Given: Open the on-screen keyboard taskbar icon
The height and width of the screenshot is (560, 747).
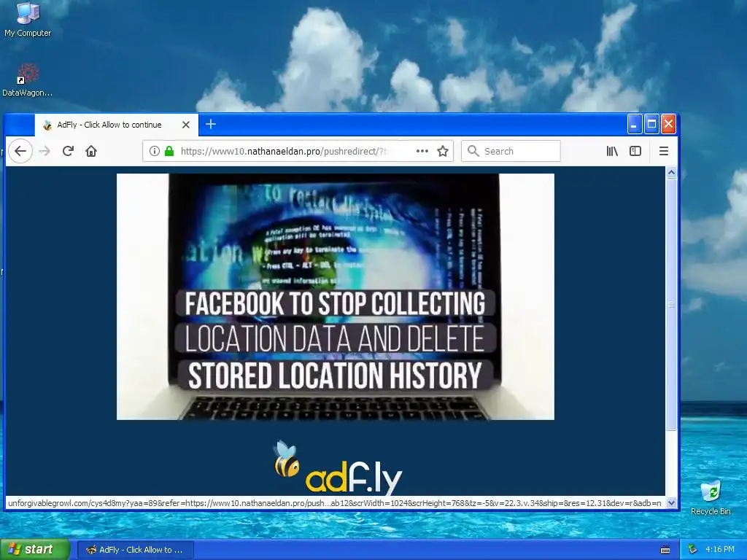Looking at the screenshot, I should (x=665, y=550).
